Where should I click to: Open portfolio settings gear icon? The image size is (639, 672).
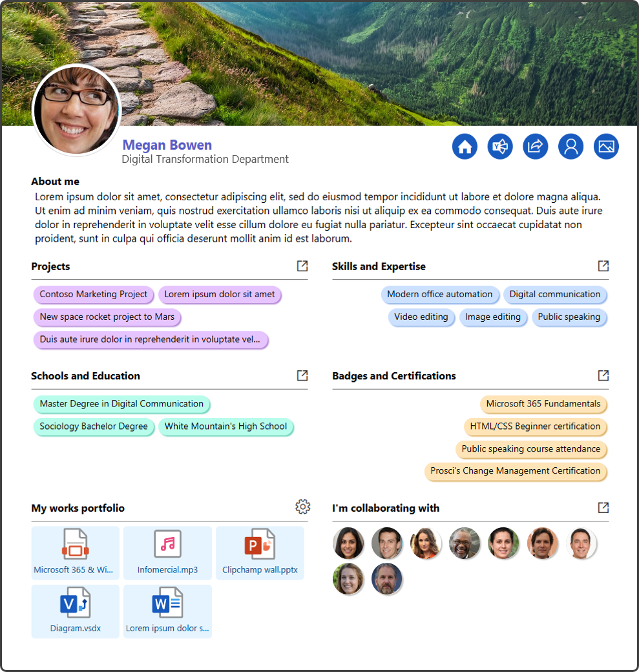point(302,507)
